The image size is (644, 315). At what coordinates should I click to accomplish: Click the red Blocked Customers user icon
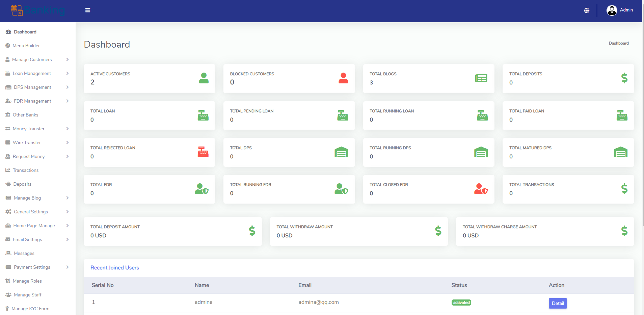(x=343, y=78)
